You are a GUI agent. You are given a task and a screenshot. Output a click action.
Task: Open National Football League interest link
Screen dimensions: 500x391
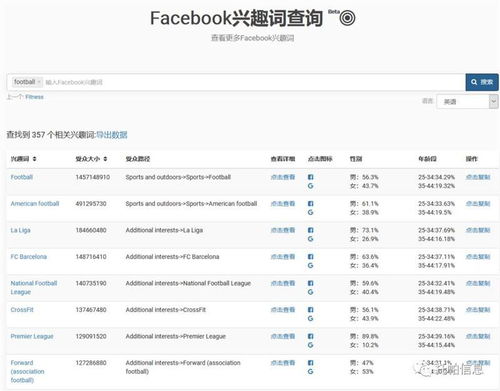click(x=34, y=287)
